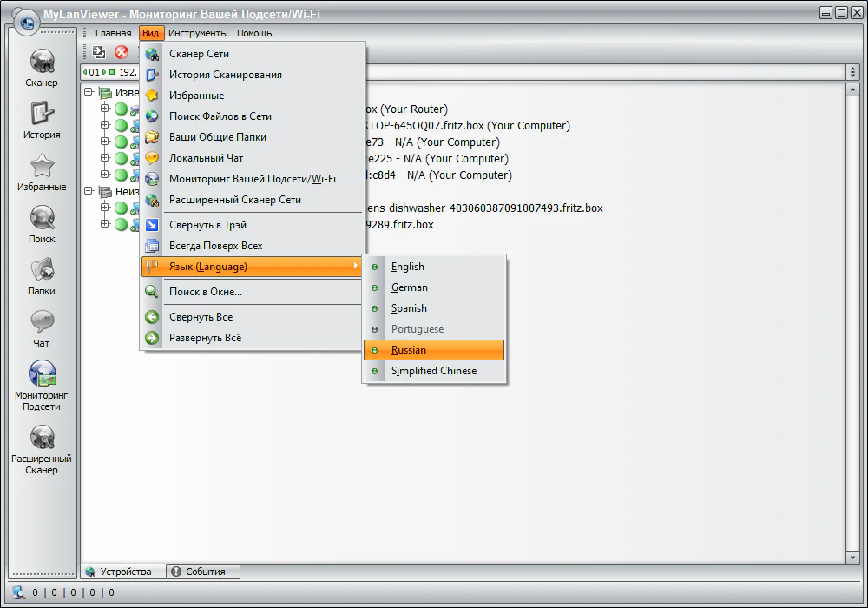The height and width of the screenshot is (608, 868).
Task: Open Локальный Чат via the sidebar icon
Action: pos(42,323)
